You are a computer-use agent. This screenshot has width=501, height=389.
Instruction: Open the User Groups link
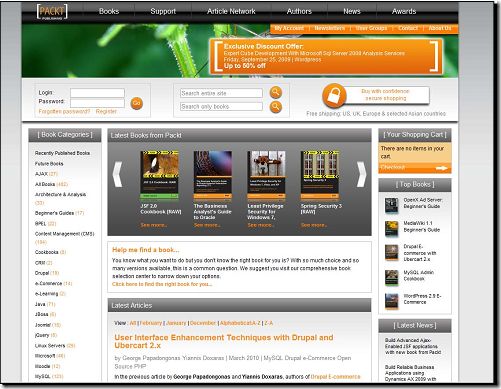[371, 28]
